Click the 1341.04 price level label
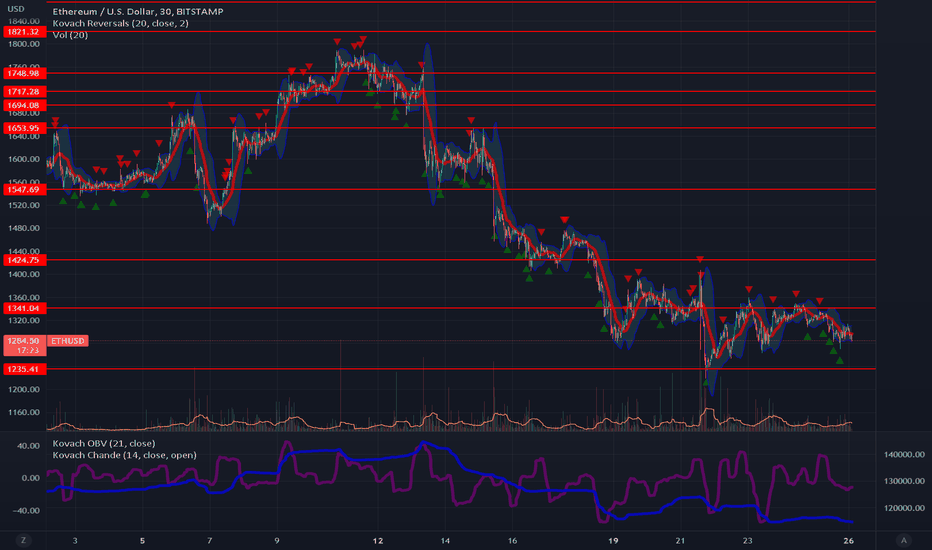 coord(24,308)
